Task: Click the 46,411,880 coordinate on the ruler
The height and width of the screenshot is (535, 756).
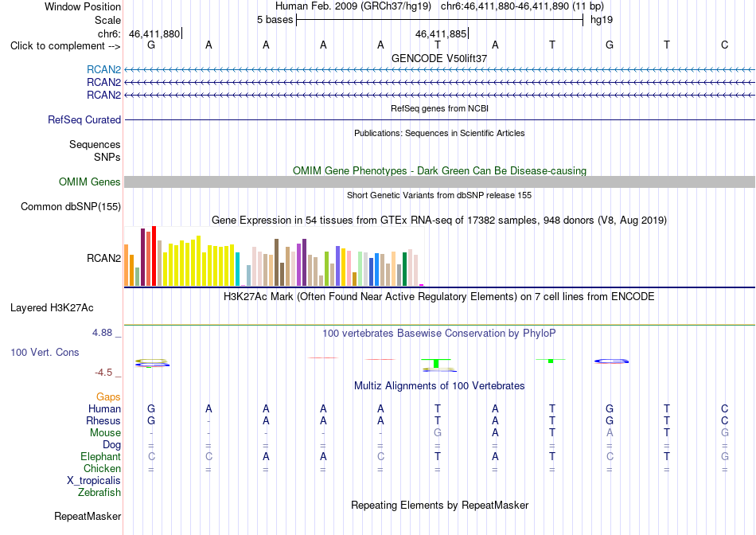Action: pos(154,33)
